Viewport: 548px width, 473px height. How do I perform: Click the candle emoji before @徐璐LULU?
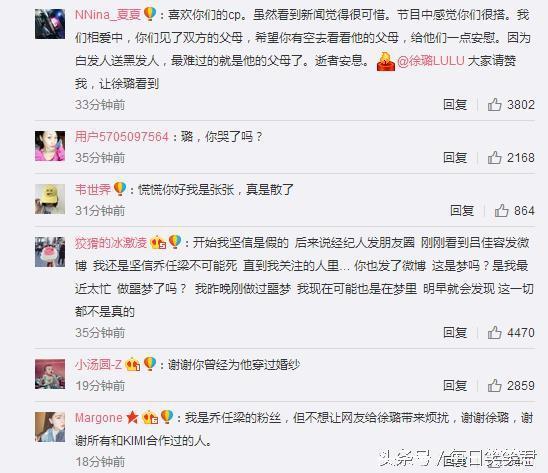point(385,62)
